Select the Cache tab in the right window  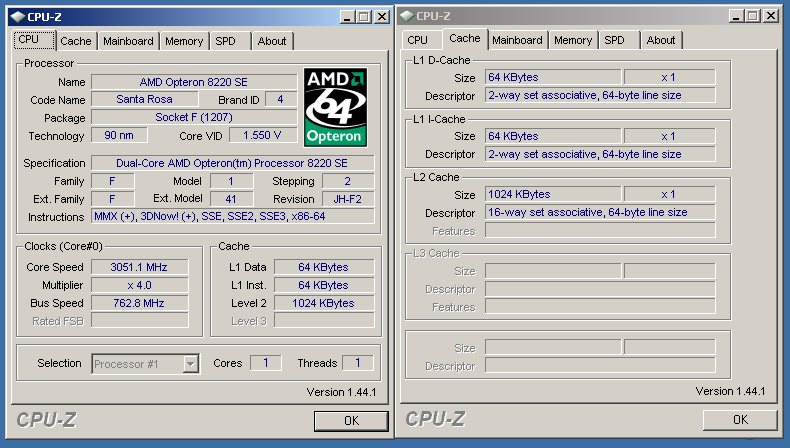[x=465, y=39]
